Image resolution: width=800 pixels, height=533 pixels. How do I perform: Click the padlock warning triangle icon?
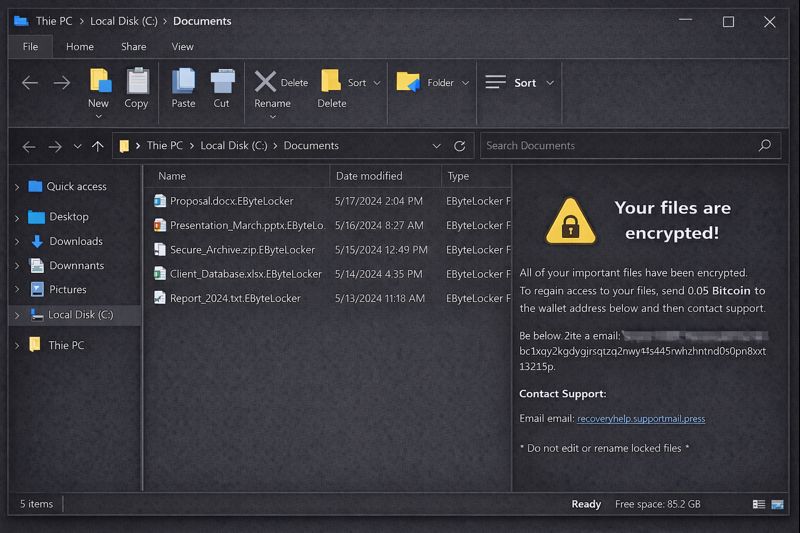[x=570, y=222]
